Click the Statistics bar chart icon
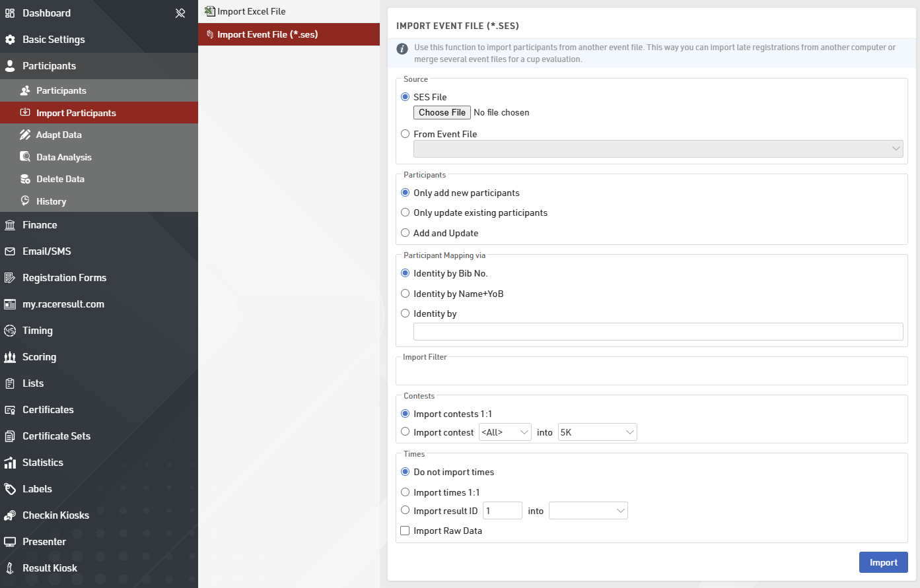This screenshot has height=588, width=920. pyautogui.click(x=10, y=463)
